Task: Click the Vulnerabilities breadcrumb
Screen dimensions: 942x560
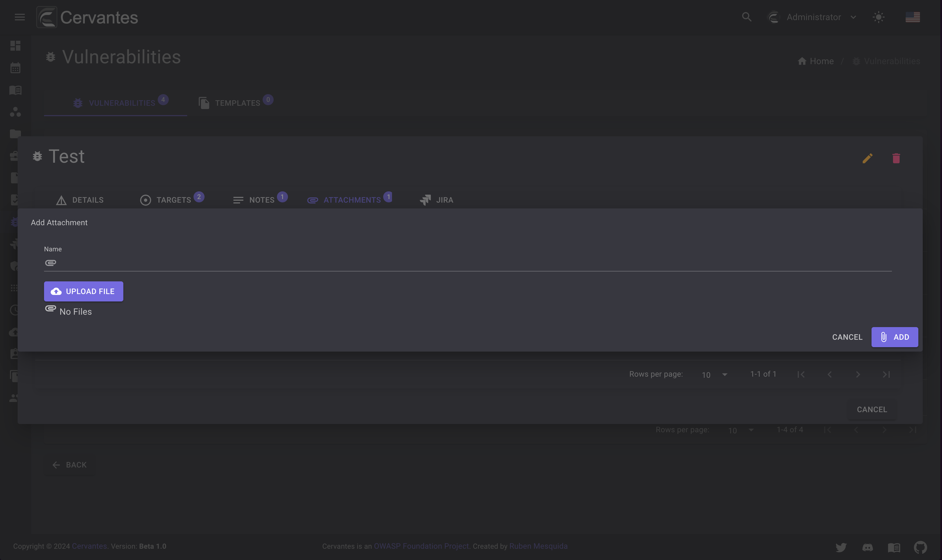Action: [886, 61]
